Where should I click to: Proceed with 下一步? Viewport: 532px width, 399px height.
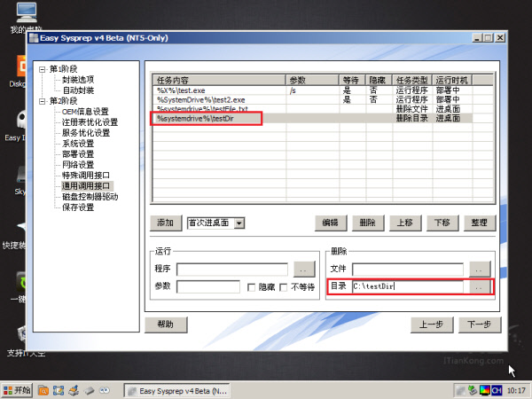pyautogui.click(x=480, y=325)
